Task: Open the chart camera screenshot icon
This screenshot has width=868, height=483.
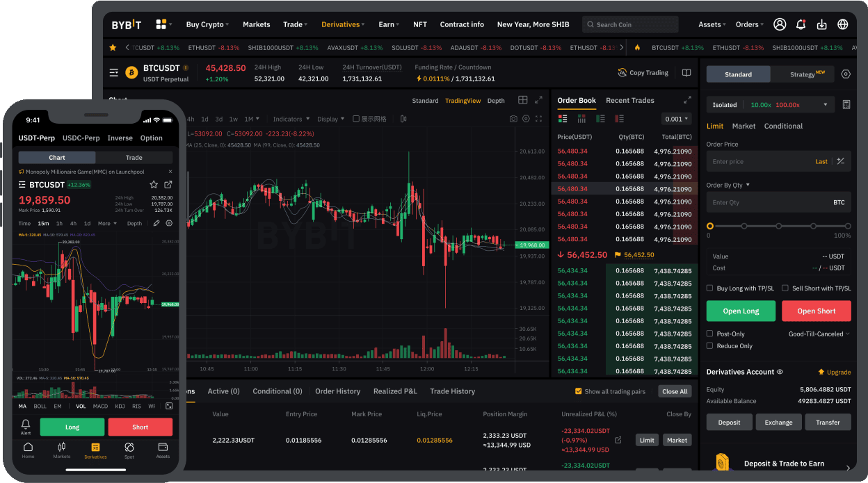Action: (513, 118)
